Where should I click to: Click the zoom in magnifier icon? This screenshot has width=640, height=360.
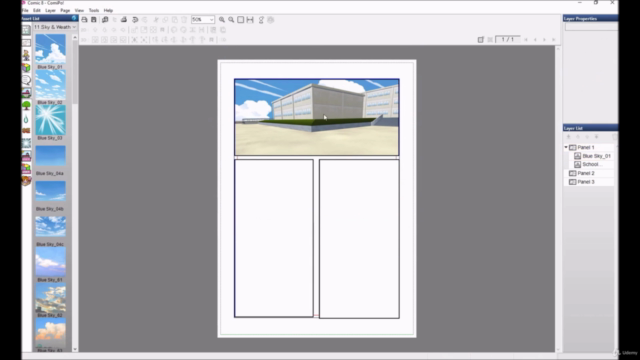point(222,20)
